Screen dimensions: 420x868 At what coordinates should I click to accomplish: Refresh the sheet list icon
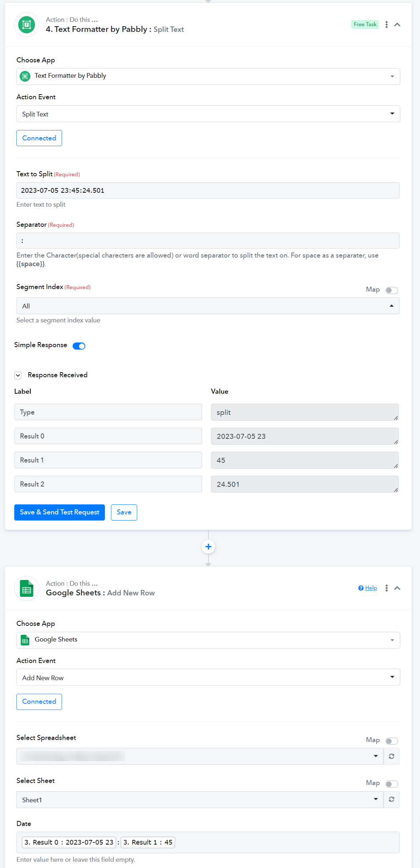[392, 800]
